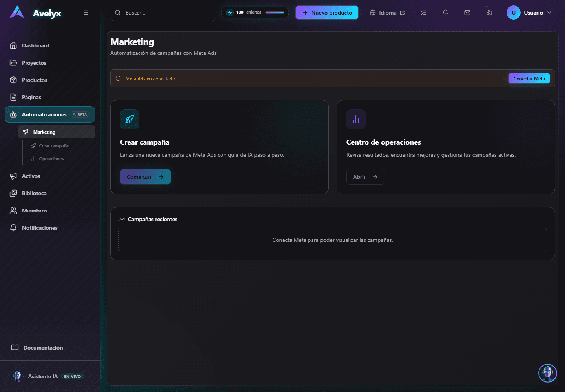The height and width of the screenshot is (392, 565).
Task: Click the warning icon beside Meta Ads no conectado
Action: click(x=118, y=78)
